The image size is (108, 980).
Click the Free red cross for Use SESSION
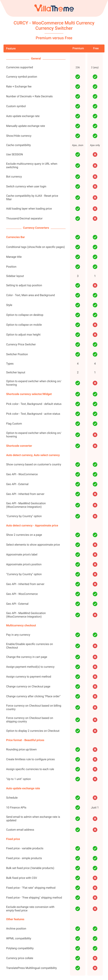pyautogui.click(x=95, y=154)
